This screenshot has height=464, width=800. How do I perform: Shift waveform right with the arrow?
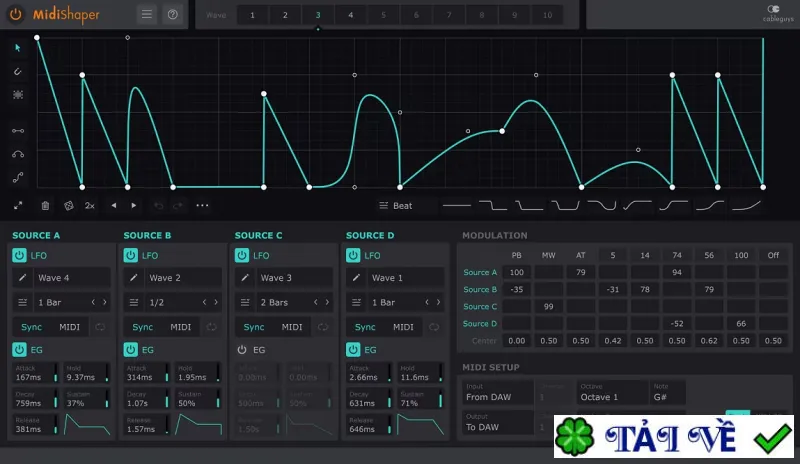[134, 206]
